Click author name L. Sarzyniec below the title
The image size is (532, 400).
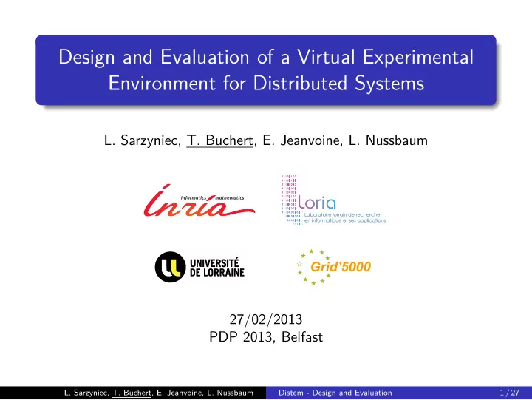(143, 140)
